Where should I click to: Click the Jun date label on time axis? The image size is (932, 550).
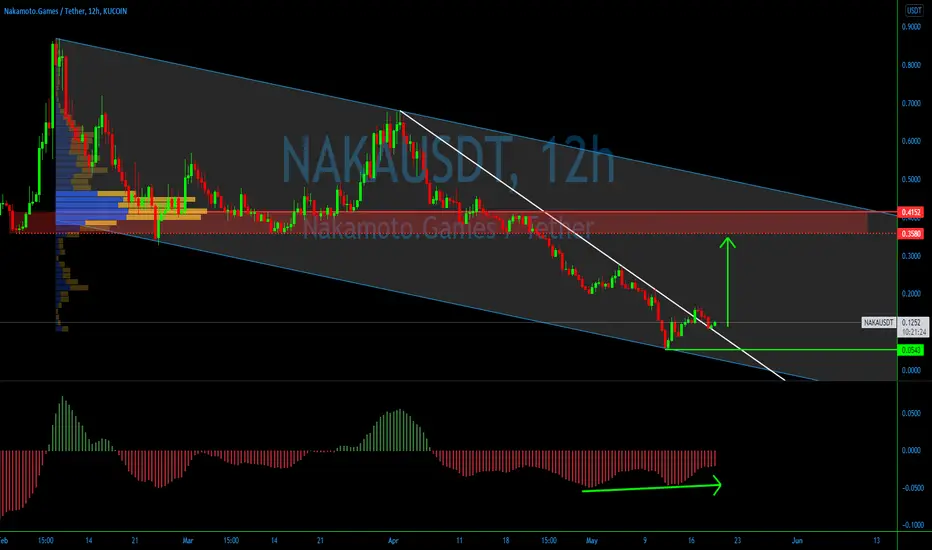click(797, 540)
